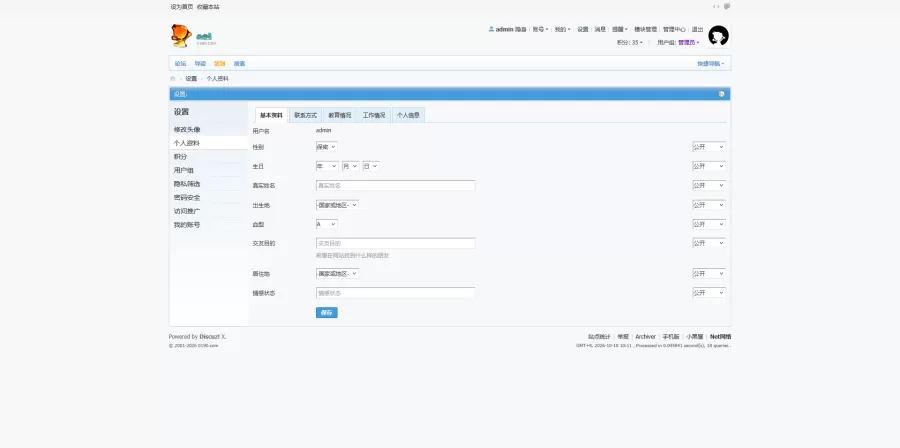Viewport: 900px width, 448px height.
Task: Click the icon in blue settings bar
Action: click(x=721, y=94)
